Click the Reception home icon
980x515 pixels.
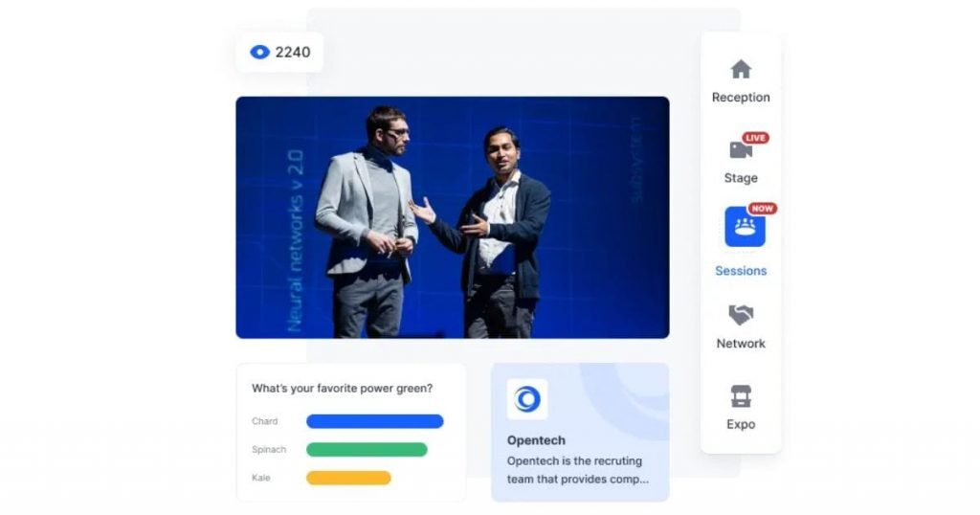tap(741, 70)
